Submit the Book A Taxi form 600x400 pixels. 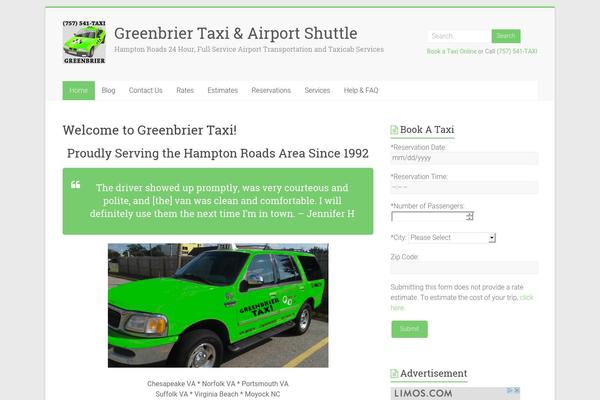(409, 329)
